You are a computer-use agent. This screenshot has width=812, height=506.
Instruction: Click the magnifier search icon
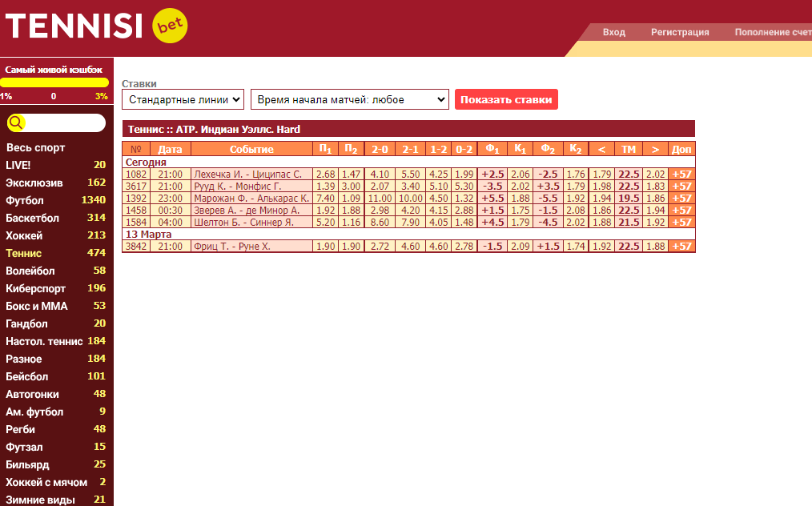[15, 122]
